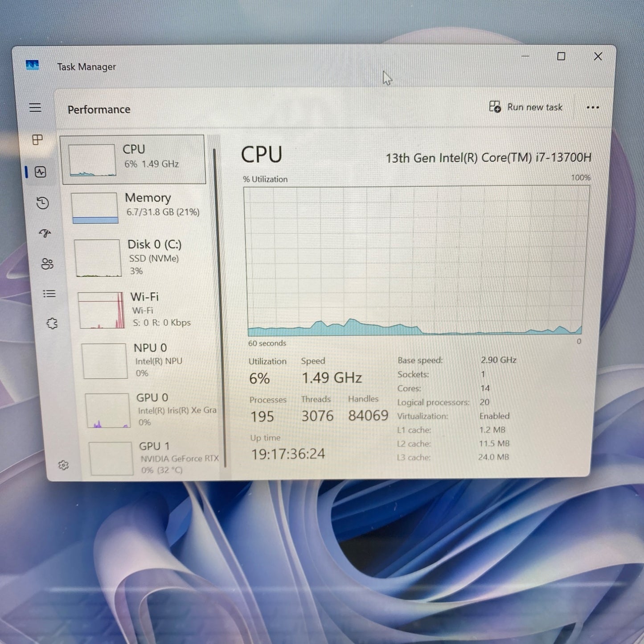Go to the Processes page icon
644x644 pixels.
[37, 140]
